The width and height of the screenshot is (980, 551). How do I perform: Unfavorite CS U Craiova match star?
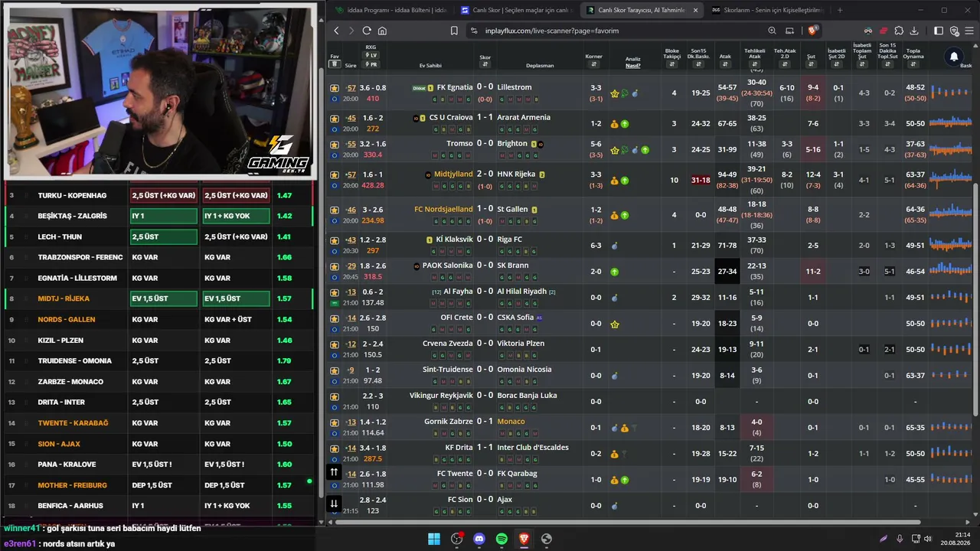tap(335, 119)
